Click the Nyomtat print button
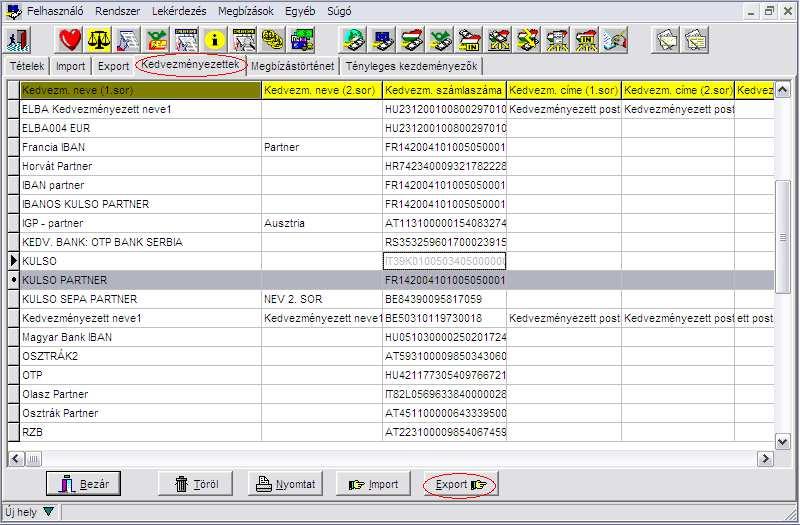The image size is (800, 525). [x=285, y=483]
